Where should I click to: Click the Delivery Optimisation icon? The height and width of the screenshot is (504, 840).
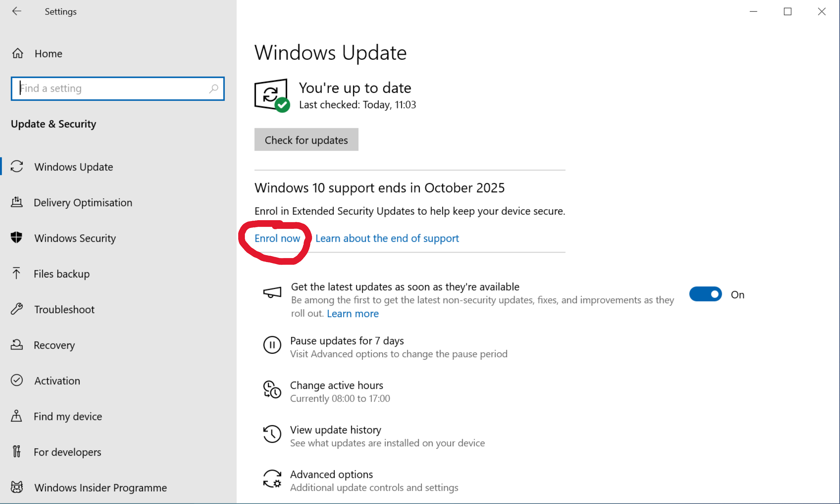click(x=17, y=202)
